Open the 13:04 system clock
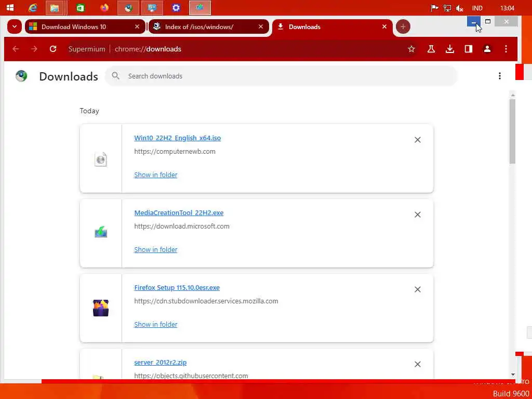Image resolution: width=532 pixels, height=399 pixels. tap(507, 8)
